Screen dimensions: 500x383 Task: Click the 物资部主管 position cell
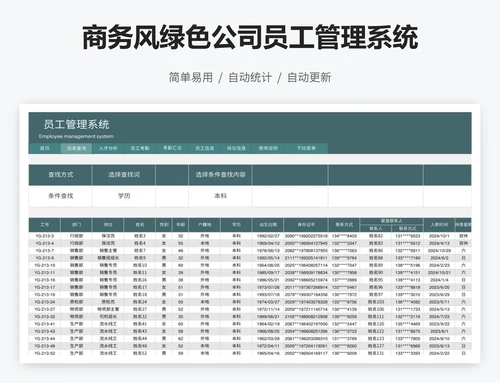(x=108, y=309)
